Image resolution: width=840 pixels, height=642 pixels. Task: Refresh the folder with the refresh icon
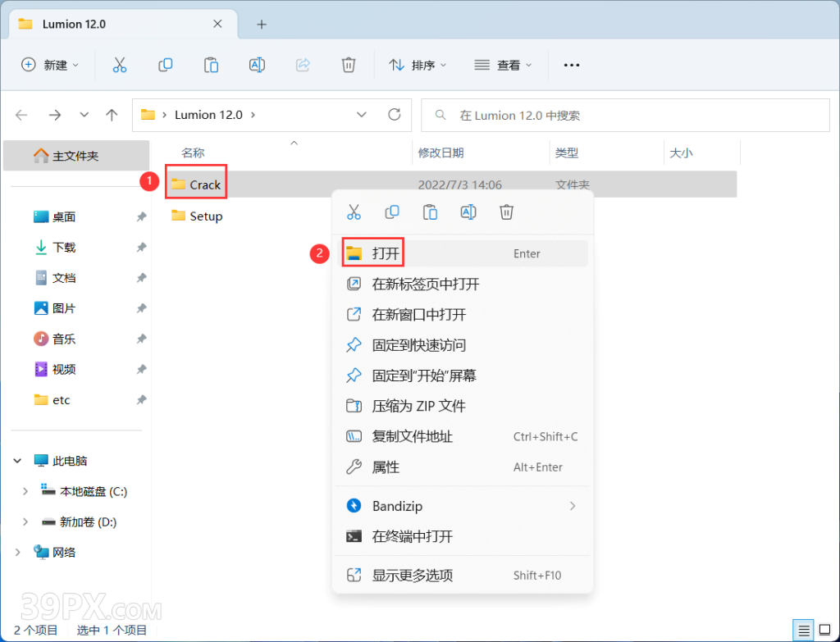tap(394, 115)
